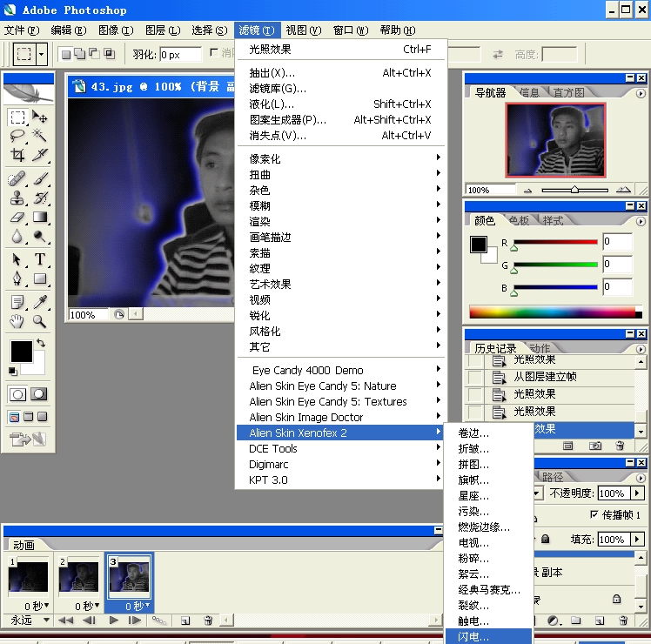The height and width of the screenshot is (644, 651).
Task: Select animation frame 2 thumbnail
Action: [78, 577]
